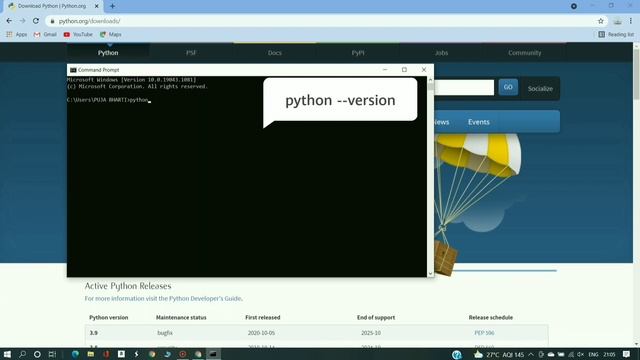
Task: Click the GO search button
Action: point(508,87)
